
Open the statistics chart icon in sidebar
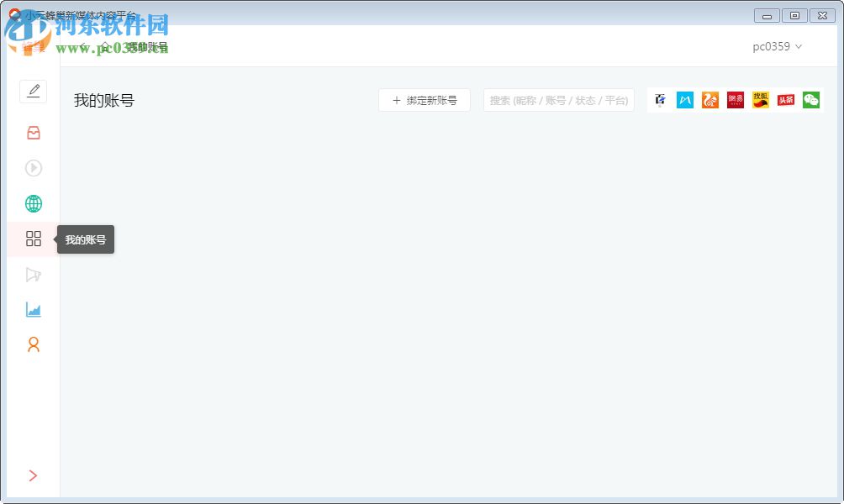(x=34, y=310)
